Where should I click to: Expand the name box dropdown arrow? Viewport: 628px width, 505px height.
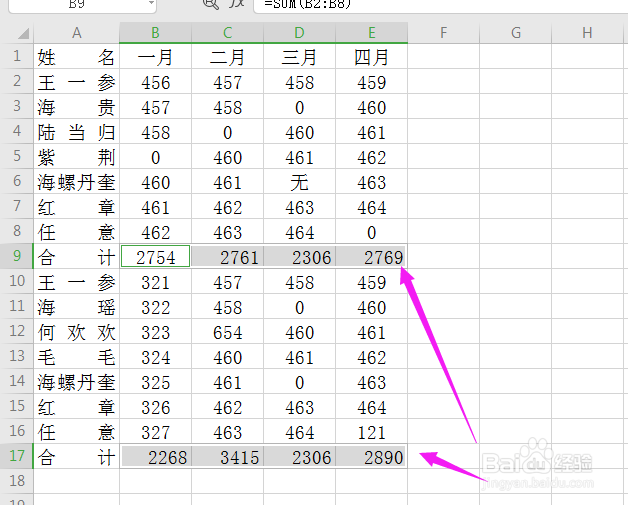(151, 3)
